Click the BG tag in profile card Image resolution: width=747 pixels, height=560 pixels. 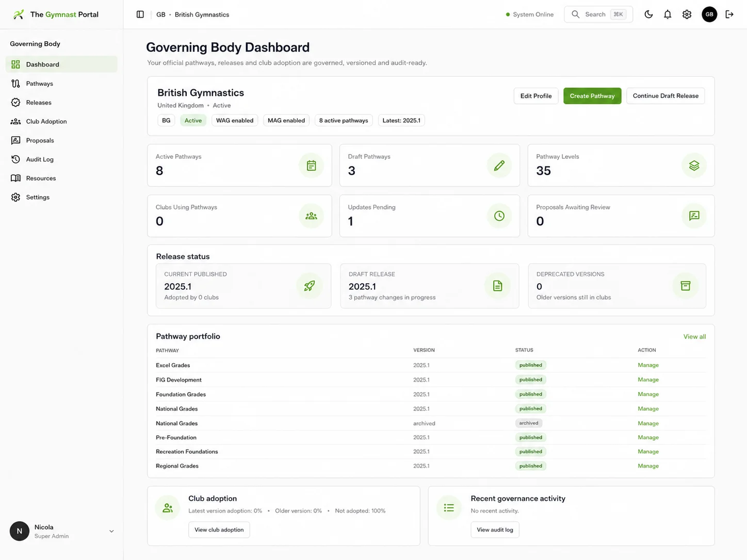pyautogui.click(x=166, y=121)
